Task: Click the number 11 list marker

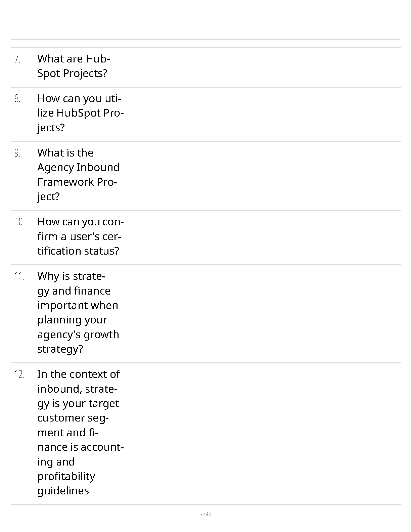Action: pyautogui.click(x=19, y=276)
